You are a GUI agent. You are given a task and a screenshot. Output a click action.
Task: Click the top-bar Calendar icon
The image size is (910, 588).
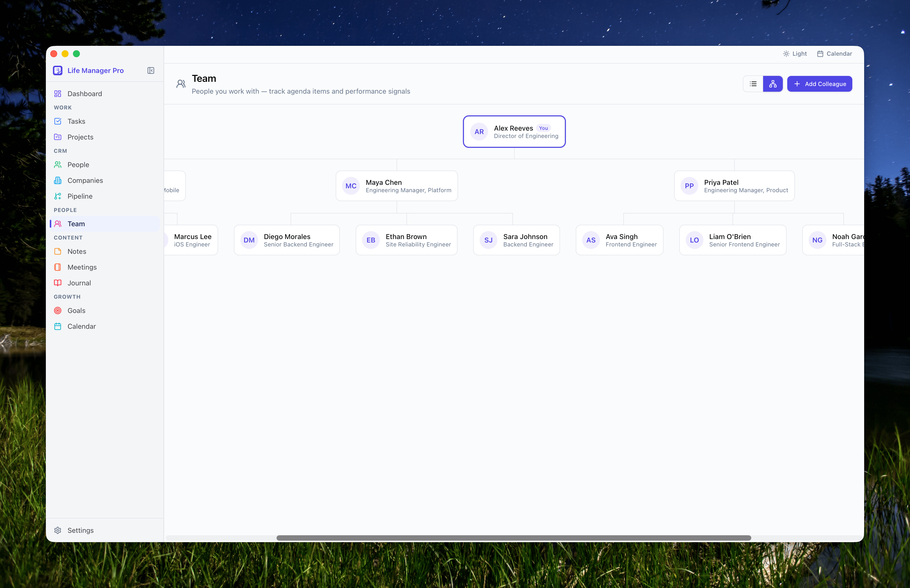(820, 54)
